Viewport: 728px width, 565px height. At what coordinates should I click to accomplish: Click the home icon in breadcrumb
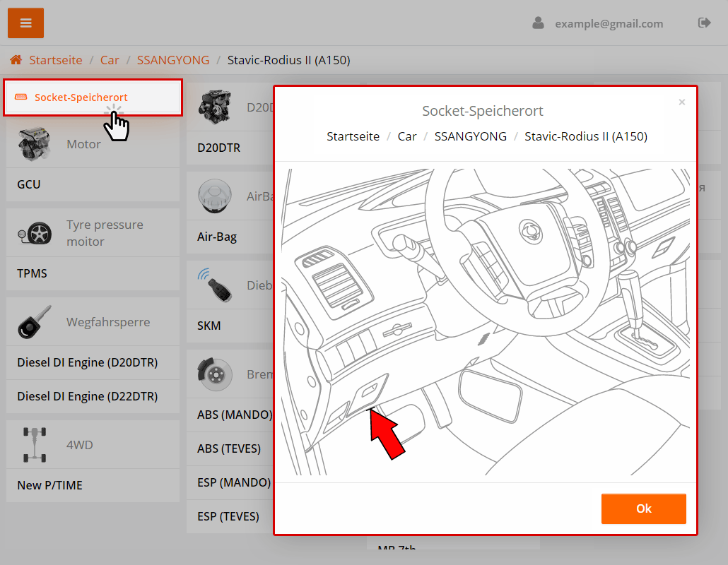16,60
